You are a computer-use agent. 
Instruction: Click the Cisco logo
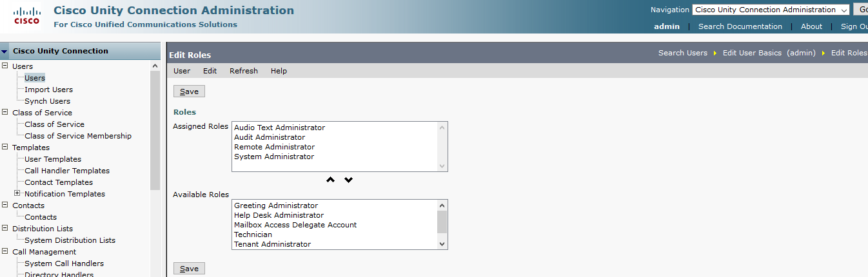click(26, 16)
